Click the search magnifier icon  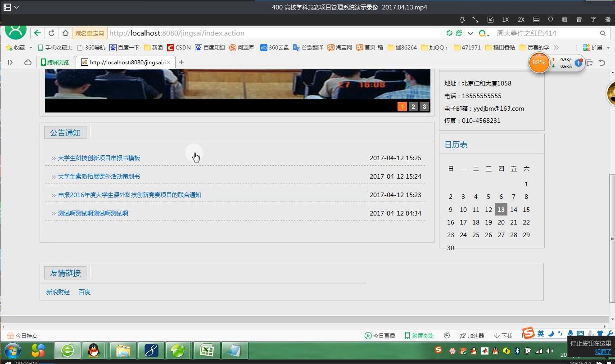tap(602, 33)
